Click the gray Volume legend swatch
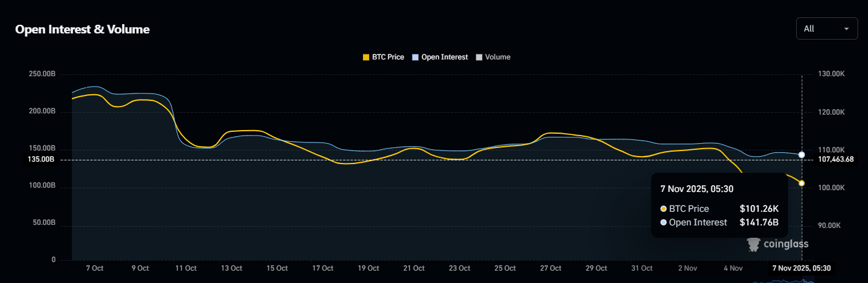Image resolution: width=868 pixels, height=283 pixels. tap(479, 57)
